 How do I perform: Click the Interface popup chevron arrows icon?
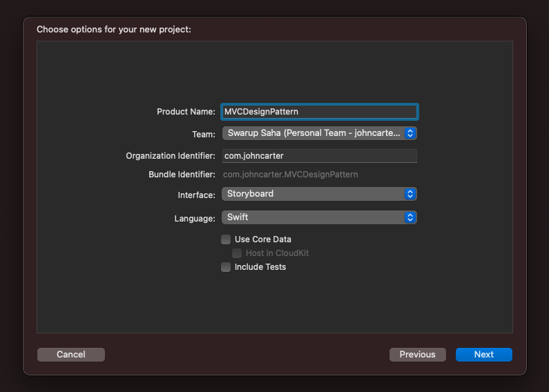coord(410,194)
